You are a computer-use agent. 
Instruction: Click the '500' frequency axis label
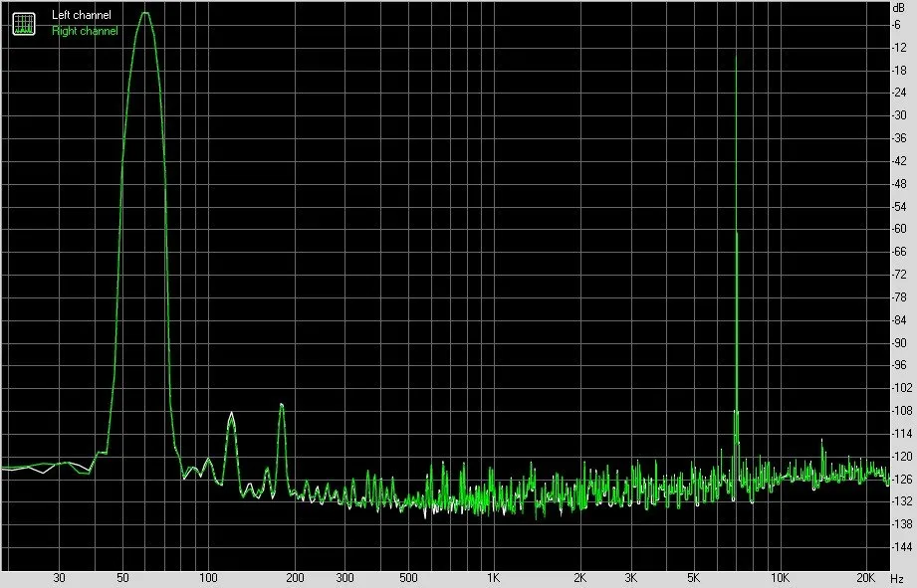pos(408,578)
